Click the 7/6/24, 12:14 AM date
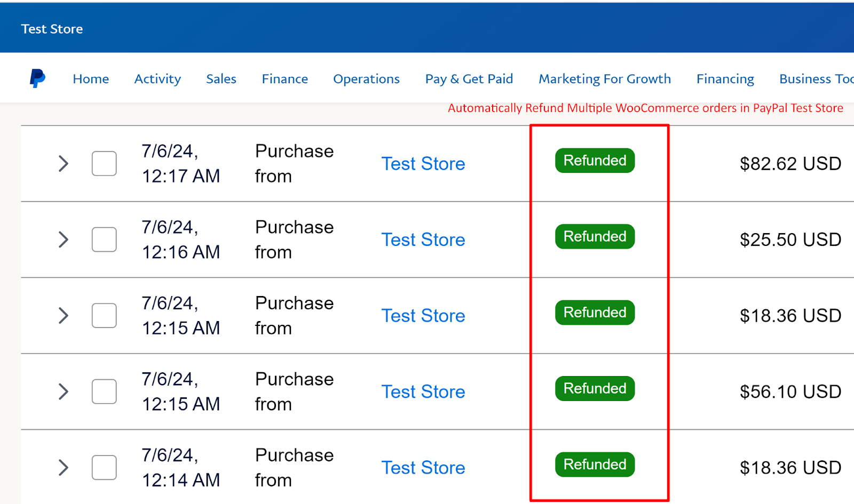Image resolution: width=854 pixels, height=504 pixels. click(180, 468)
